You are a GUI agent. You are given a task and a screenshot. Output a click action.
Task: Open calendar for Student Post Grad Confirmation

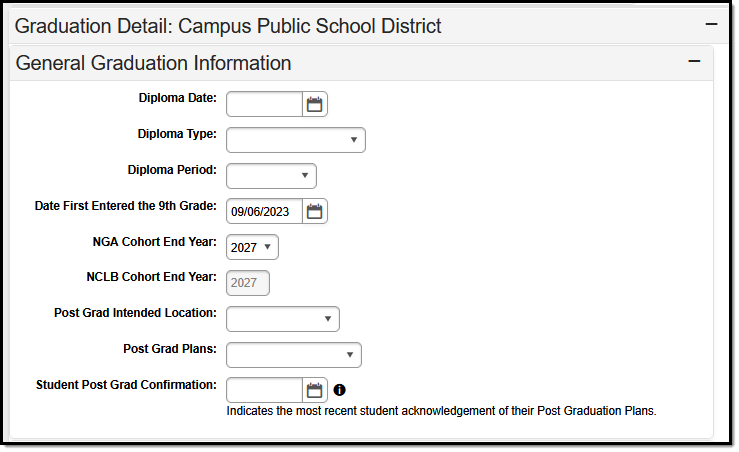click(x=315, y=390)
